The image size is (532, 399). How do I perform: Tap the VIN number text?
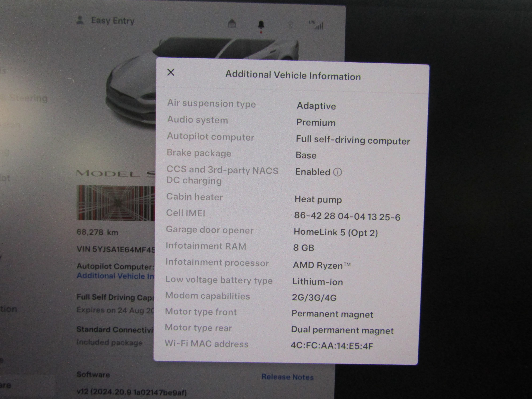click(x=116, y=249)
